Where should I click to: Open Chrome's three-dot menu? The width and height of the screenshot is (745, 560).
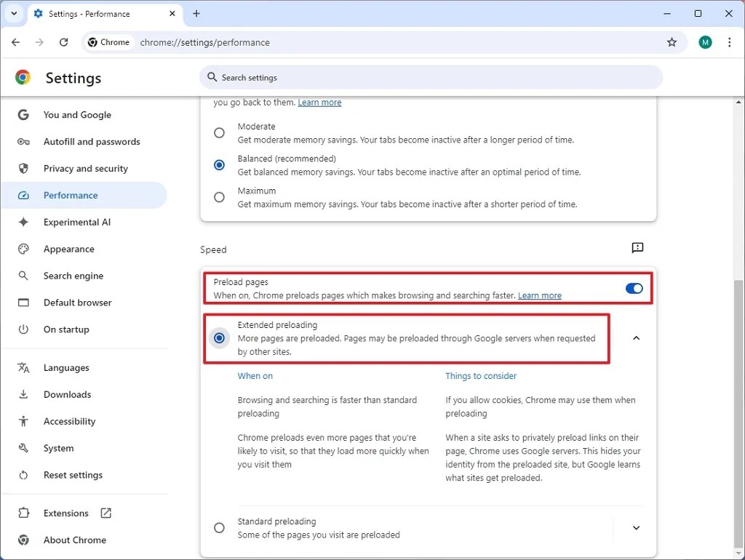pos(730,42)
